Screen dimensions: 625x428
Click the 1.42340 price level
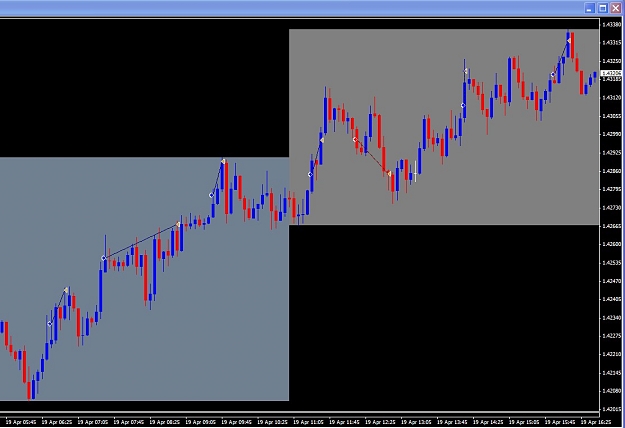pyautogui.click(x=611, y=318)
